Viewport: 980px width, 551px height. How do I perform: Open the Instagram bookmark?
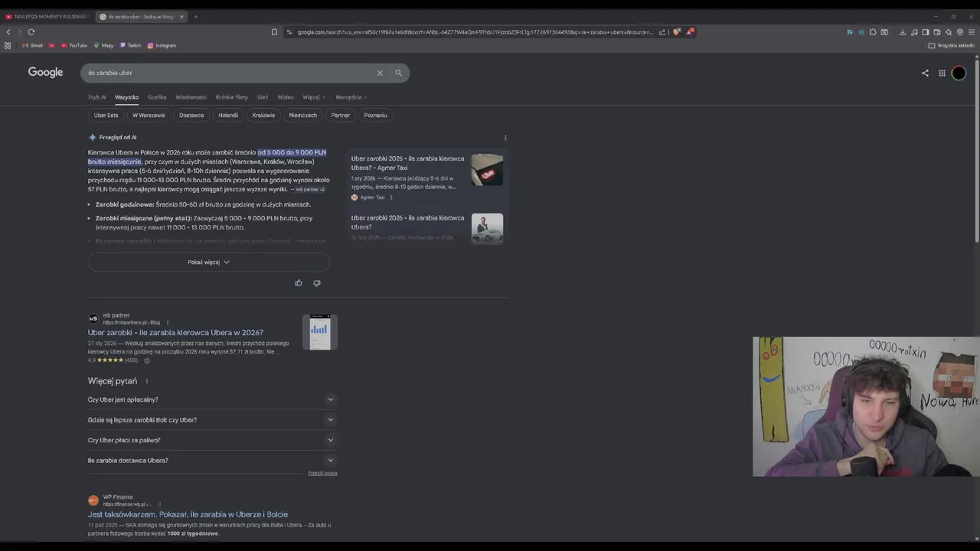162,45
